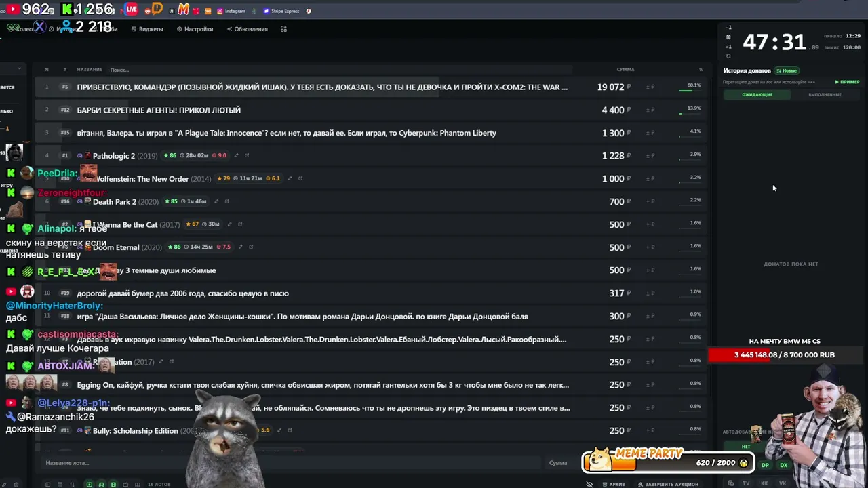Click the edit icon next to I Wanna Be the Cat
Image resolution: width=868 pixels, height=488 pixels.
pos(229,224)
